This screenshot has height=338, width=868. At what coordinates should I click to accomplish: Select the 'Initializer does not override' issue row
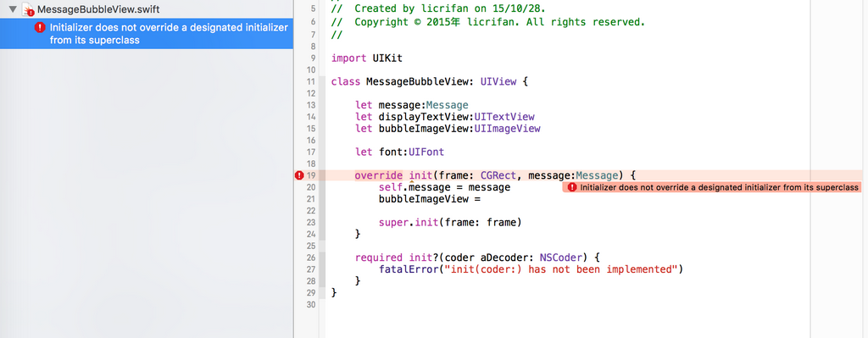tap(146, 33)
